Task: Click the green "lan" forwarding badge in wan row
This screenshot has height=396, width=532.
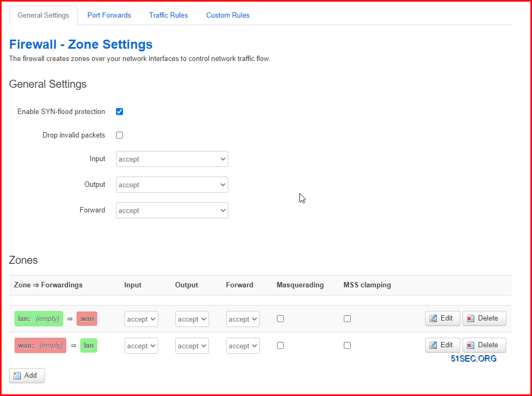Action: (x=89, y=345)
